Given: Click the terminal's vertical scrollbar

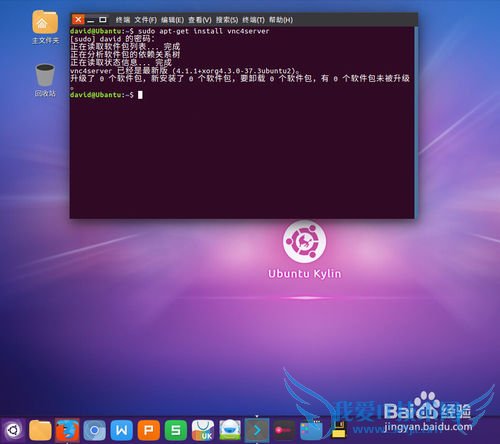Looking at the screenshot, I should pyautogui.click(x=416, y=122).
